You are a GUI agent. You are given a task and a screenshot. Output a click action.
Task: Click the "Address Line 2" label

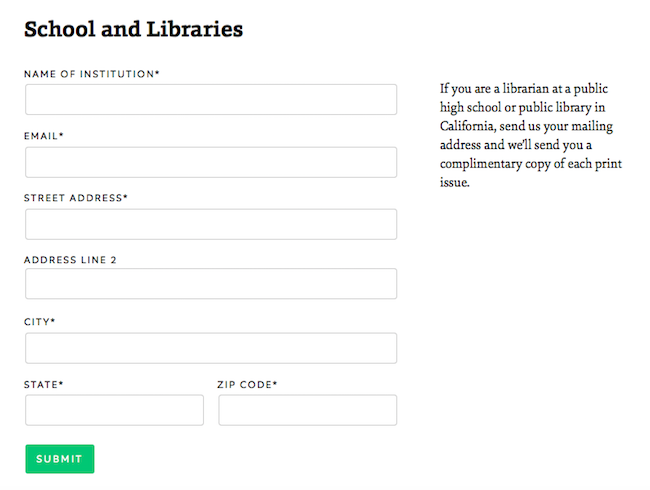coord(70,260)
